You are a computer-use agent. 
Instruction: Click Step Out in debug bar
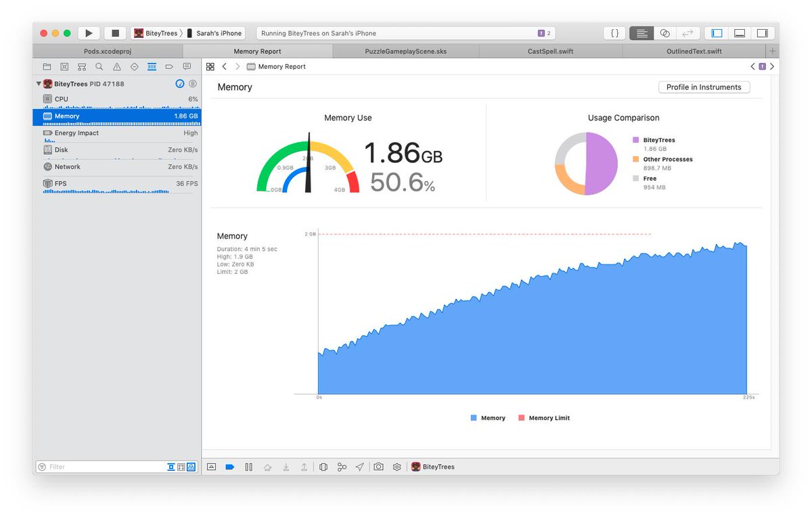[x=304, y=467]
